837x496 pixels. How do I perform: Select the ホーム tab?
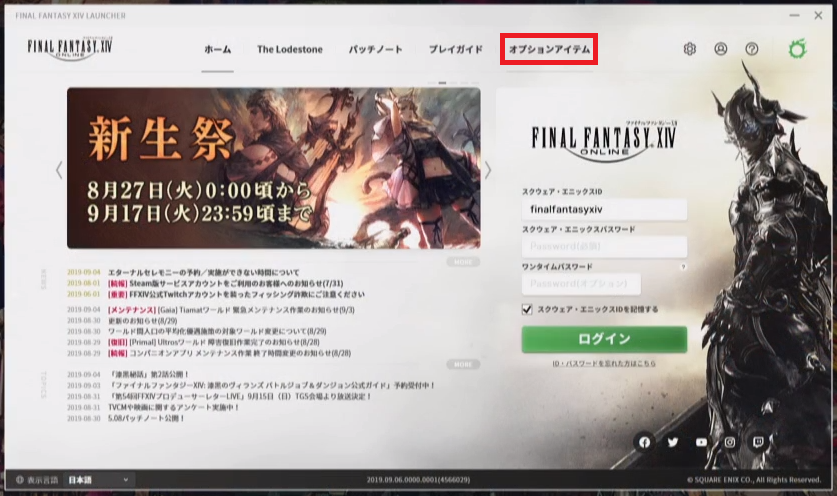tap(217, 50)
